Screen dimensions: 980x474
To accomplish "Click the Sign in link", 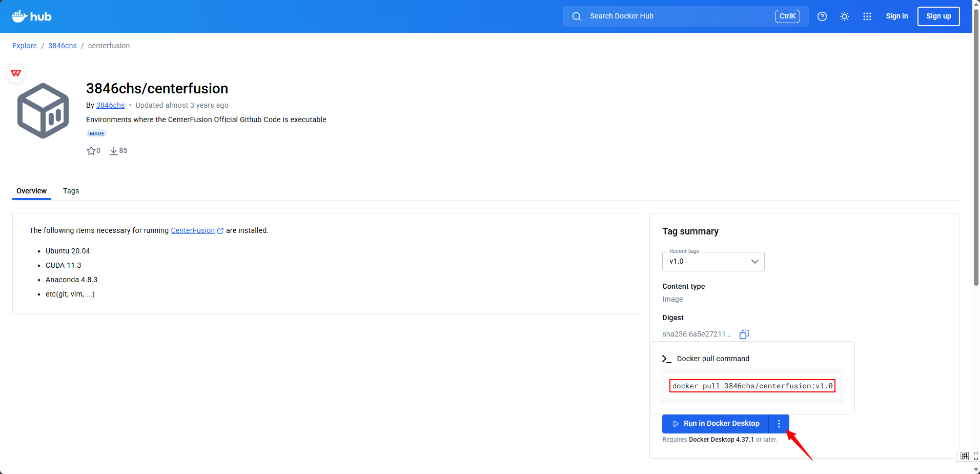I will pos(897,16).
